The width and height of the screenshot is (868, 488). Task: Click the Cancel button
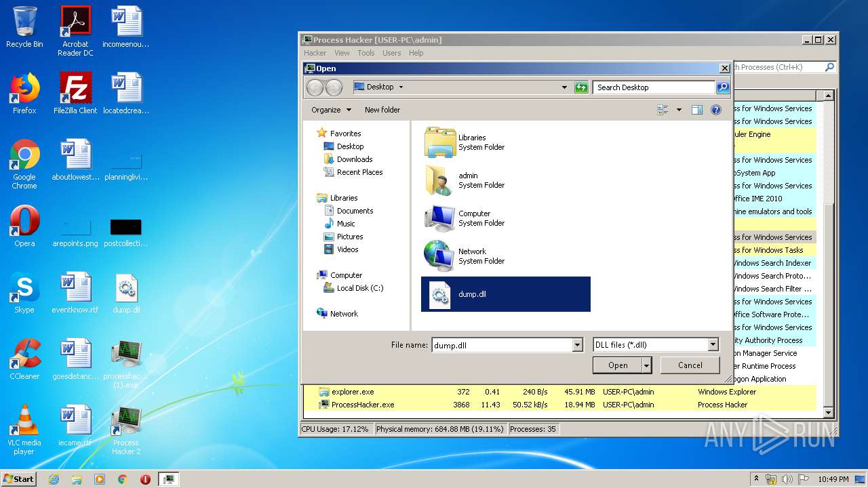690,365
